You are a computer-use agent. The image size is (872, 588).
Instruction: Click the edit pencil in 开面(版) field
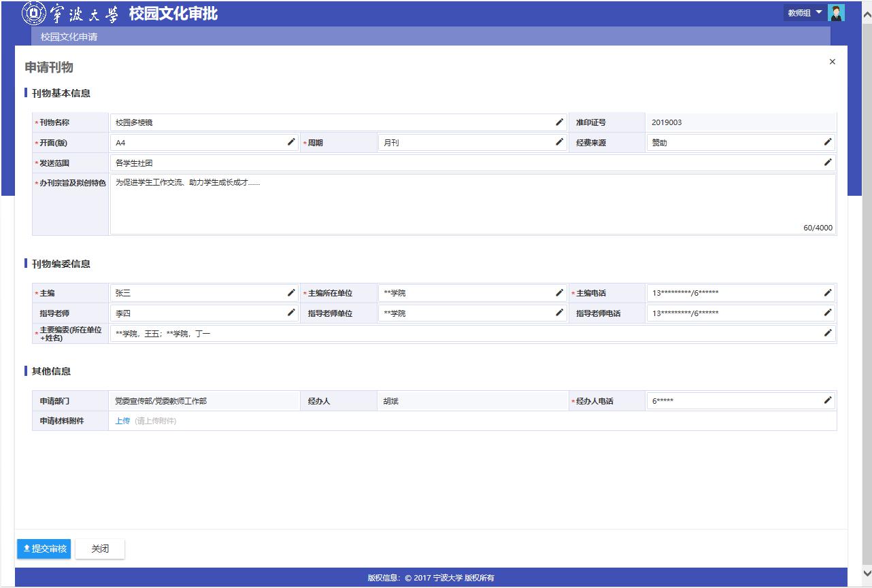pyautogui.click(x=291, y=142)
